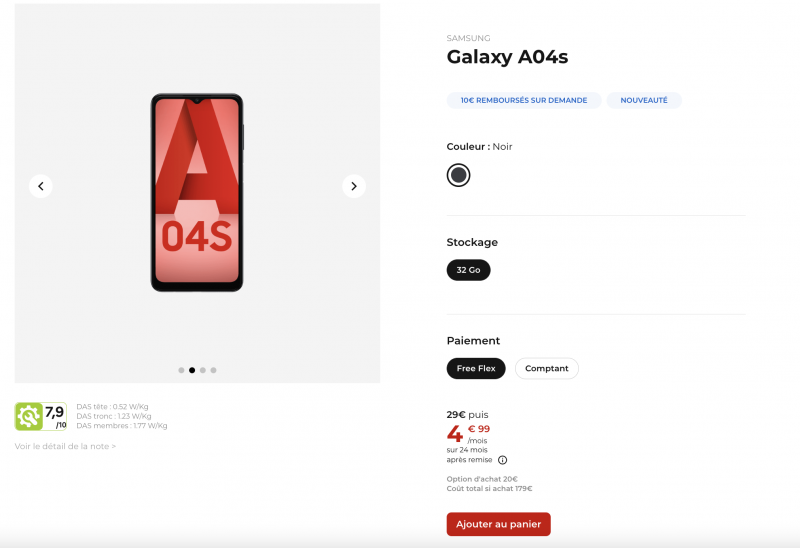Click the Galaxy A04s product title
Viewport: 800px width, 548px height.
507,57
